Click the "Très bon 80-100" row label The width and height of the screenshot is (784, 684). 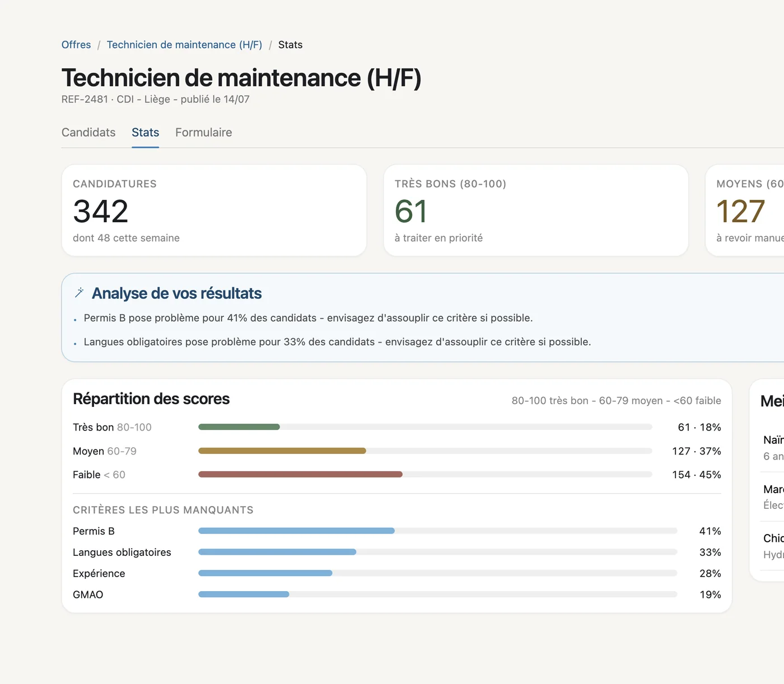point(112,427)
